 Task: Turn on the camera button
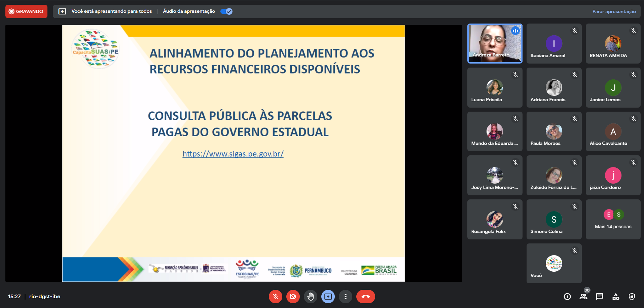point(293,297)
